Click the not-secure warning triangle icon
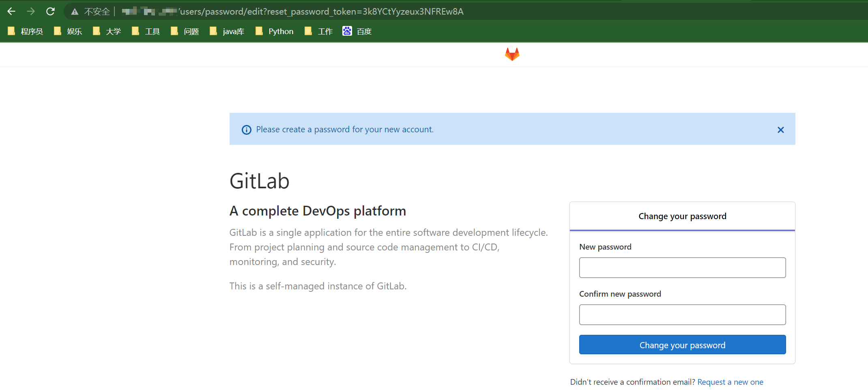The height and width of the screenshot is (390, 868). coord(75,12)
